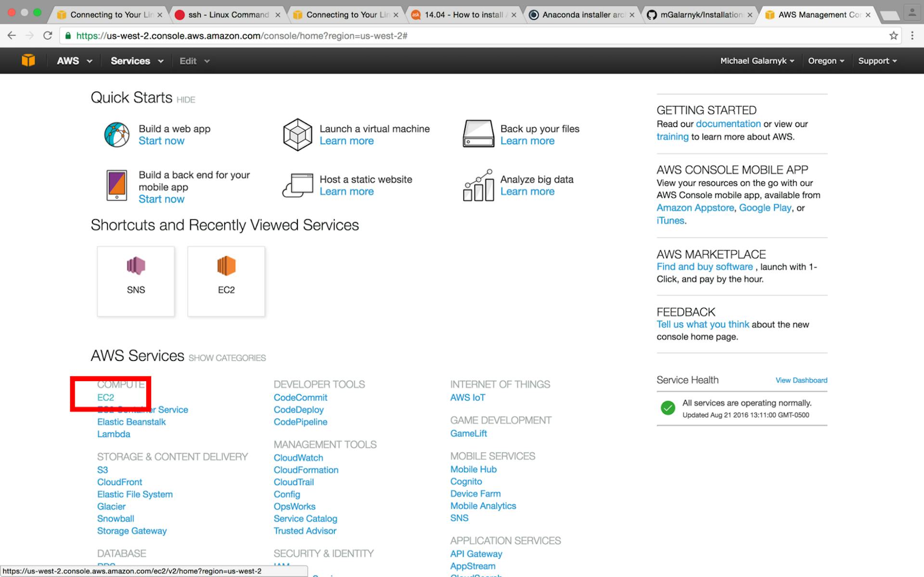Click the Analyze big data chart icon
The width and height of the screenshot is (924, 577).
point(477,185)
